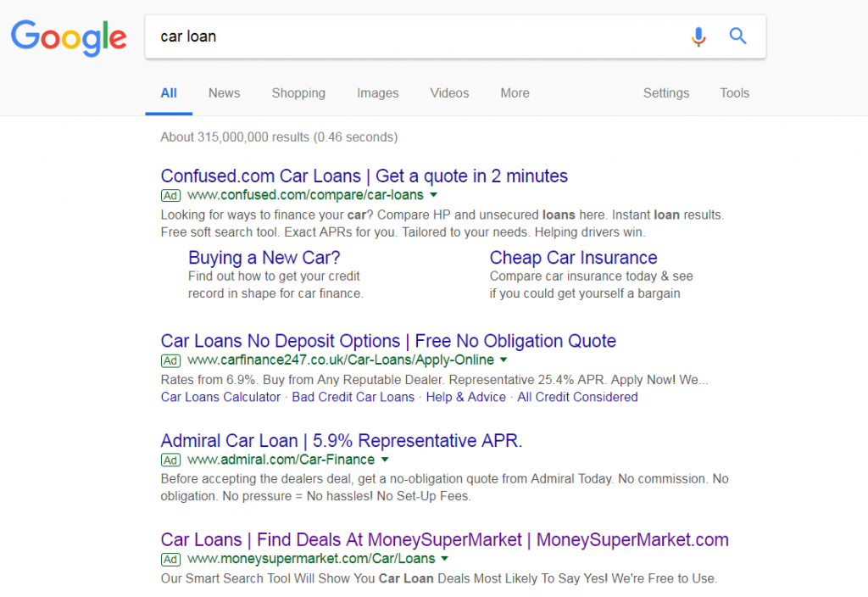The width and height of the screenshot is (868, 597).
Task: Switch to the Images tab
Action: (377, 93)
